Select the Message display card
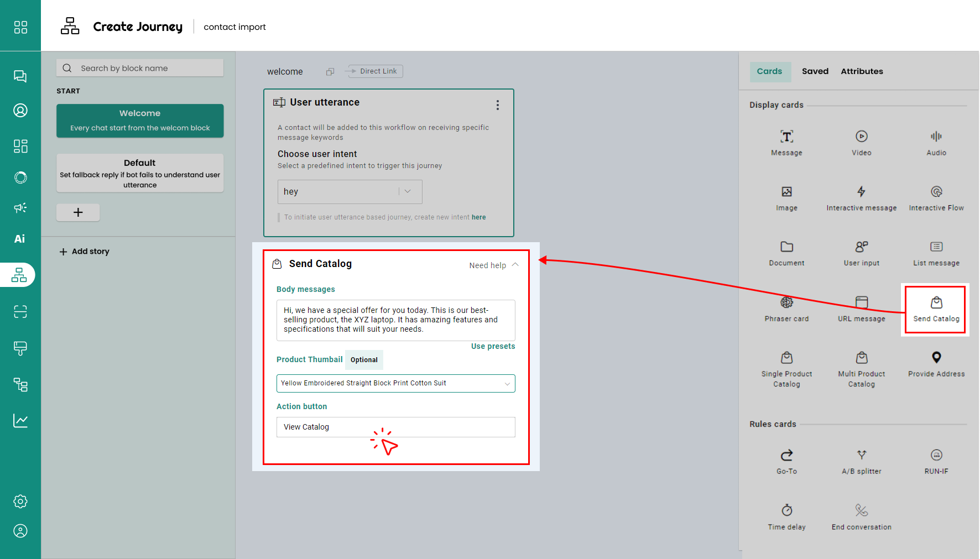The width and height of the screenshot is (980, 559). (786, 143)
